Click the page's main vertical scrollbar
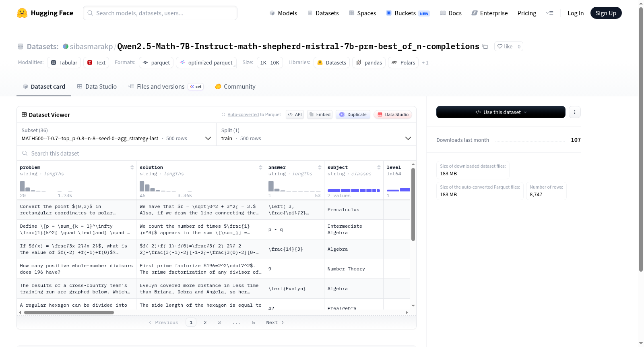Viewport: 644px width, 347px height. point(641,139)
